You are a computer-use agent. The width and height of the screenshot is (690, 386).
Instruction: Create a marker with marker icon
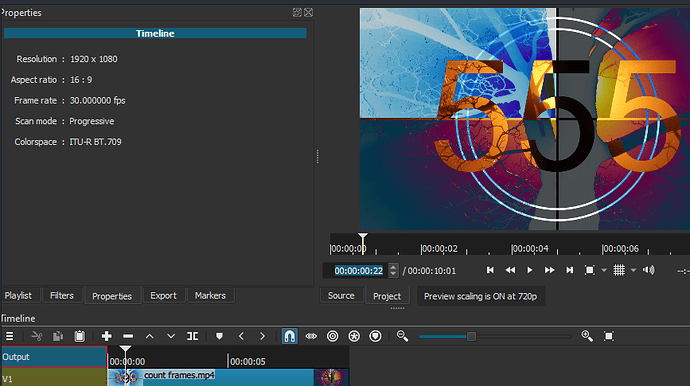[x=219, y=336]
